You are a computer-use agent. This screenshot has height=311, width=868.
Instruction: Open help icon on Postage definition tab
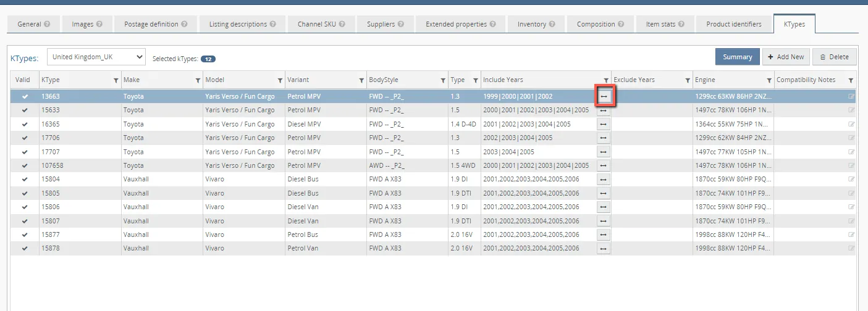tap(184, 24)
